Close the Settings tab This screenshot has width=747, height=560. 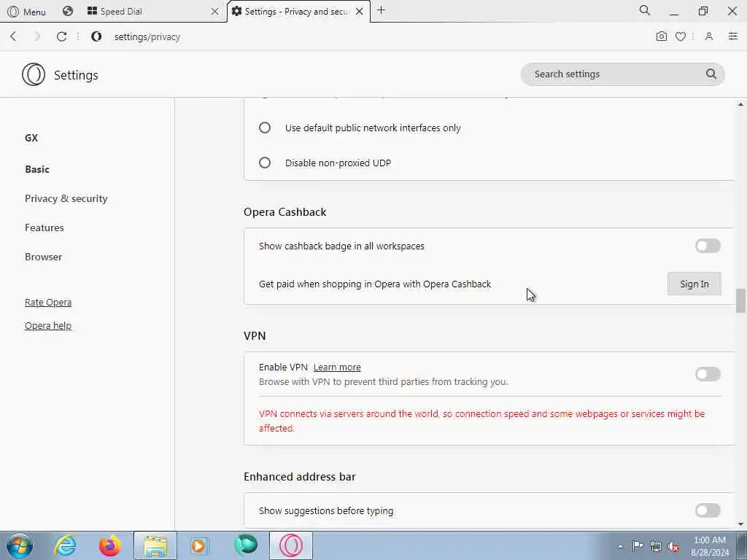(x=360, y=12)
